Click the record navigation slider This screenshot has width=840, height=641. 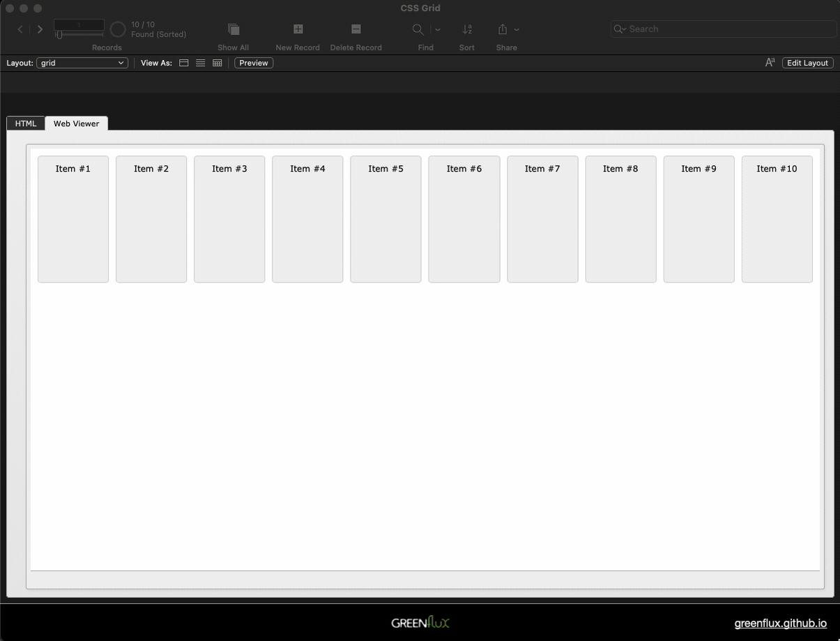click(x=79, y=35)
